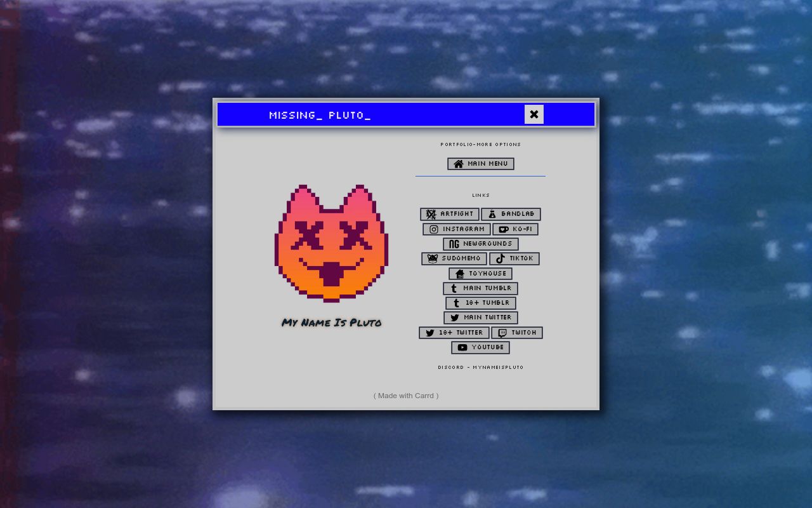Screen dimensions: 812x508
Task: Open the Newgrounds page
Action: pyautogui.click(x=480, y=244)
